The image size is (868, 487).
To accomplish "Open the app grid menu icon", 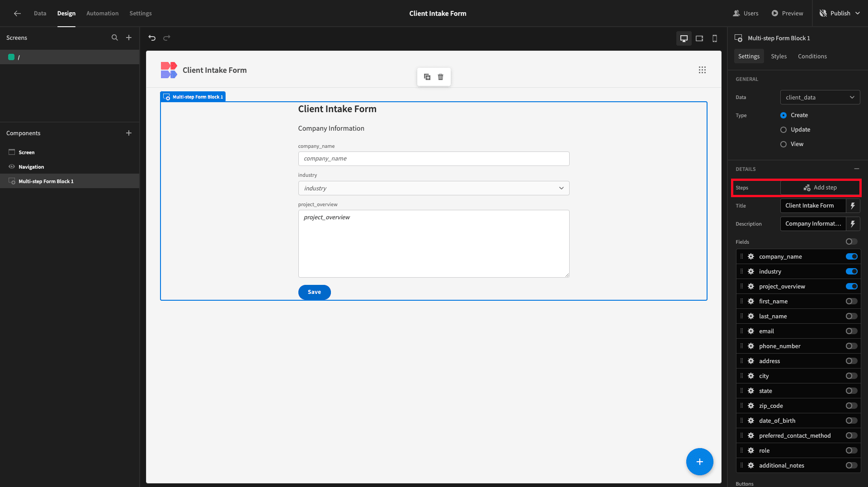I will pos(702,70).
